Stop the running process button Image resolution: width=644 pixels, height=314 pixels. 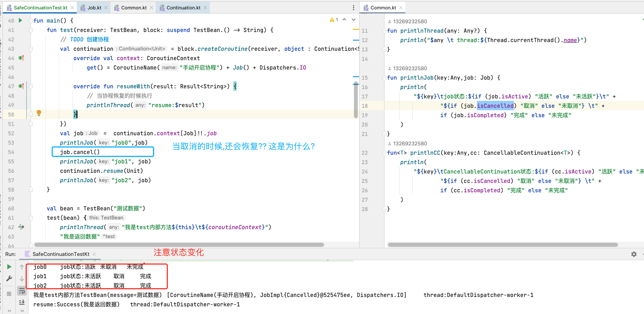pos(9,294)
